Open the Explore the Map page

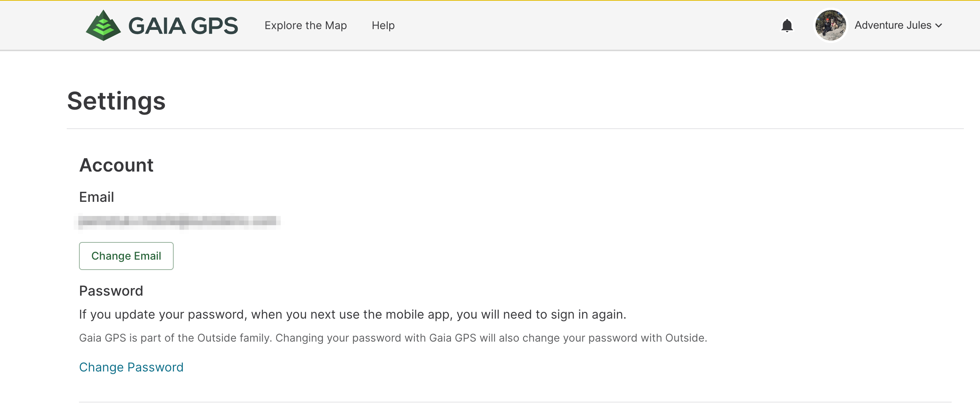[306, 25]
